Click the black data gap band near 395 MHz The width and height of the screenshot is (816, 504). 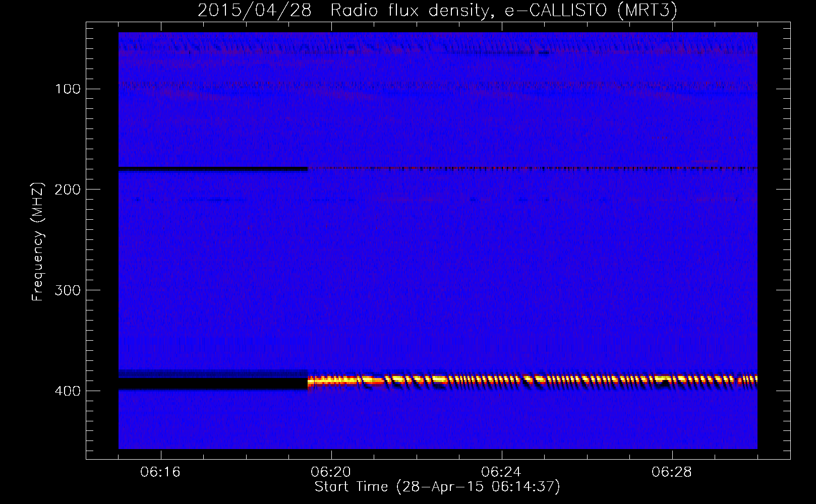pos(213,384)
